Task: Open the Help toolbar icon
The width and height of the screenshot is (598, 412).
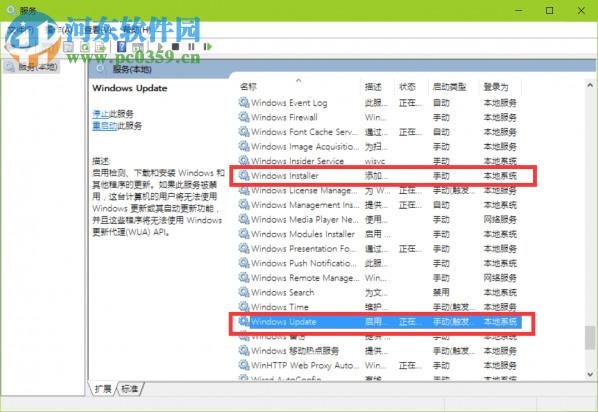Action: tap(121, 47)
